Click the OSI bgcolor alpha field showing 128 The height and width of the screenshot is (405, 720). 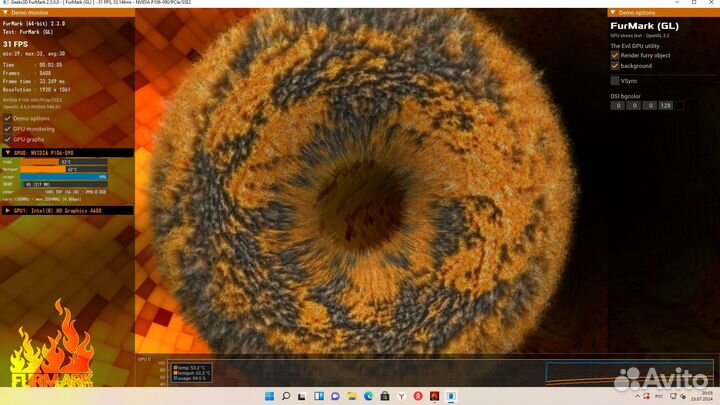tap(664, 105)
